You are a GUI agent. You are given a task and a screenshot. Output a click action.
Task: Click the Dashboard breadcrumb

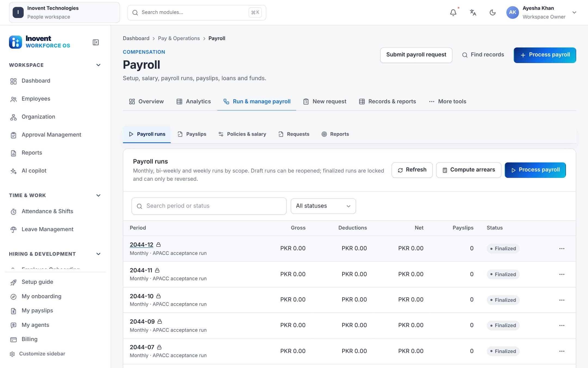[x=136, y=38]
